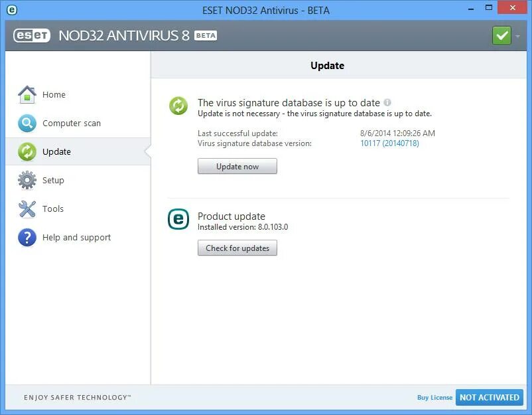
Task: Minimize the ESET NOD32 window
Action: coord(470,9)
